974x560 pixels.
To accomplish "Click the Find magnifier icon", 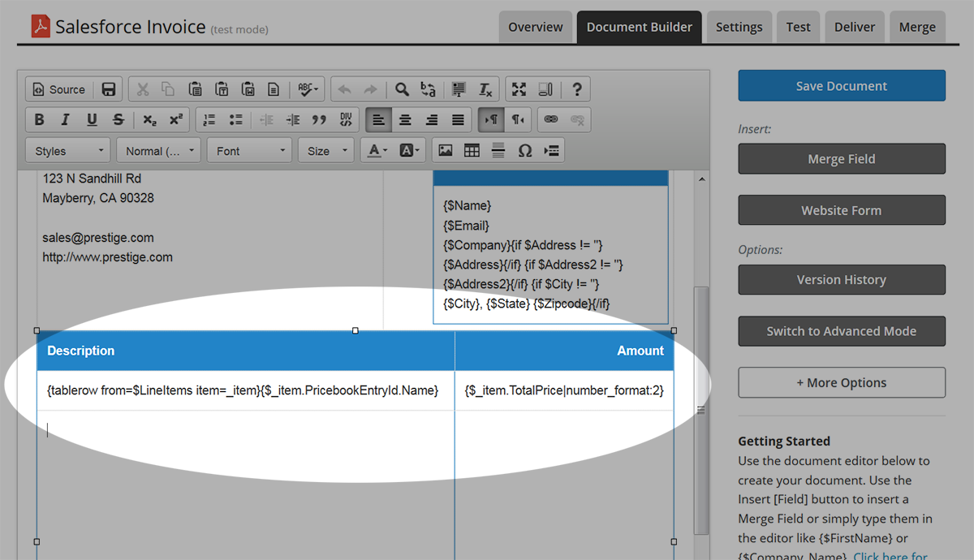I will (x=402, y=89).
